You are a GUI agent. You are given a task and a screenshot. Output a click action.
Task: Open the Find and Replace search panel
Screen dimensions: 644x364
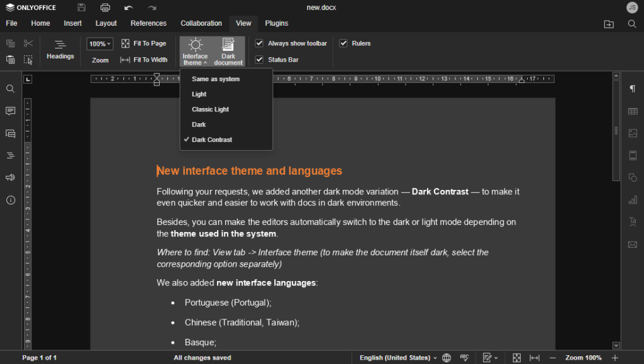tap(10, 89)
